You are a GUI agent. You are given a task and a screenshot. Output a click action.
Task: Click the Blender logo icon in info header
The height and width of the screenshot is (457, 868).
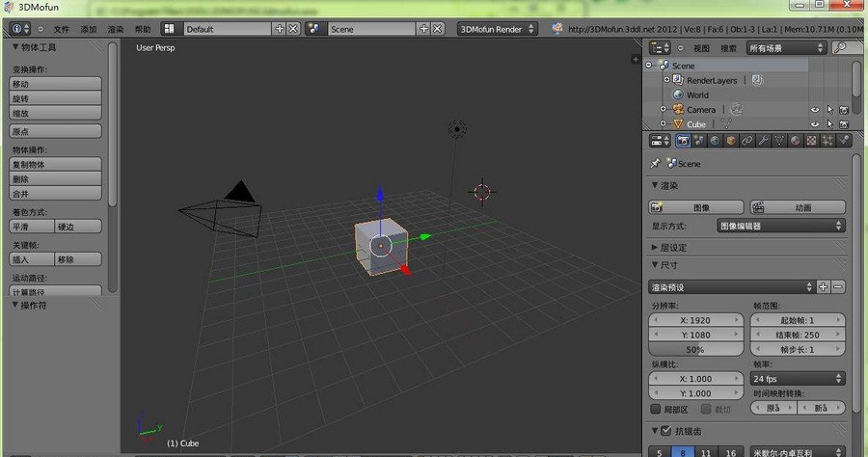[556, 29]
